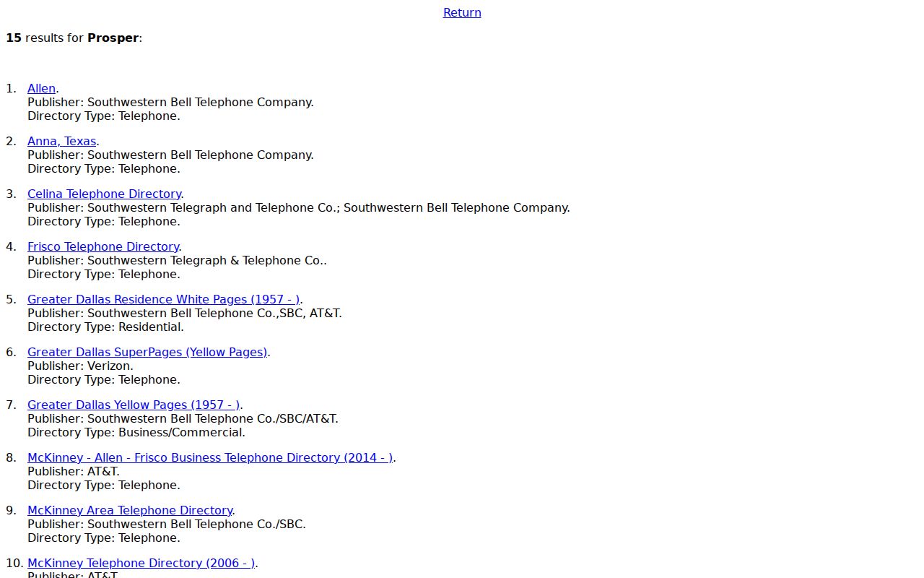Click the "Directory Type: Residential." text

(105, 327)
